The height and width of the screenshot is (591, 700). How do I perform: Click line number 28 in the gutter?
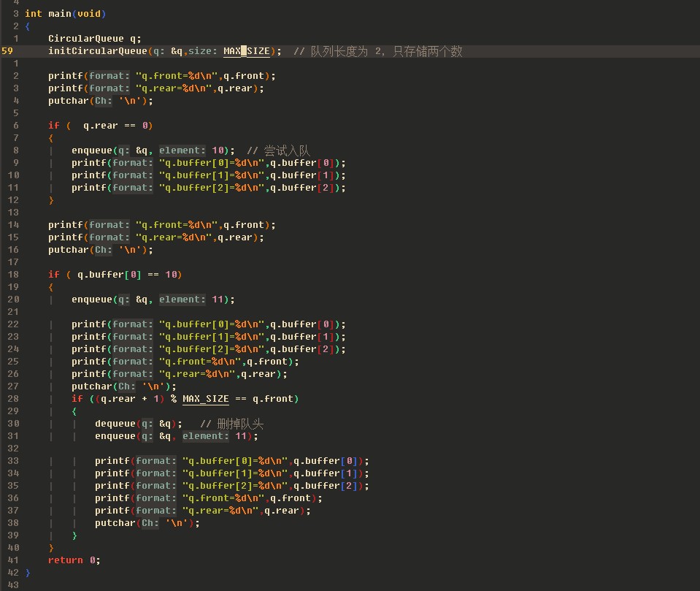click(13, 399)
